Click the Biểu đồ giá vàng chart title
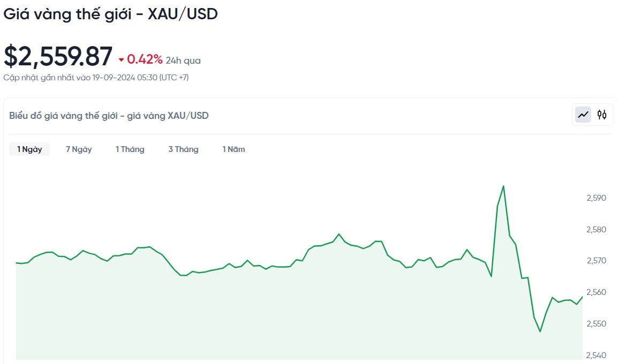618x364 pixels. [x=109, y=115]
